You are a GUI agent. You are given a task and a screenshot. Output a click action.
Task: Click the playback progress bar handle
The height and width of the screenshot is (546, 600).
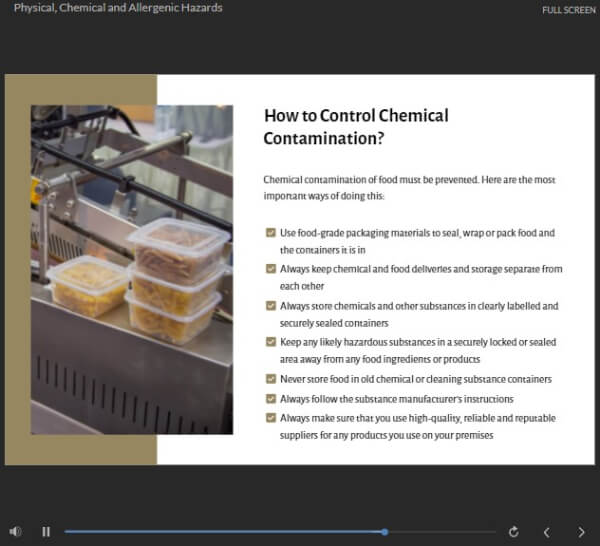[x=385, y=532]
